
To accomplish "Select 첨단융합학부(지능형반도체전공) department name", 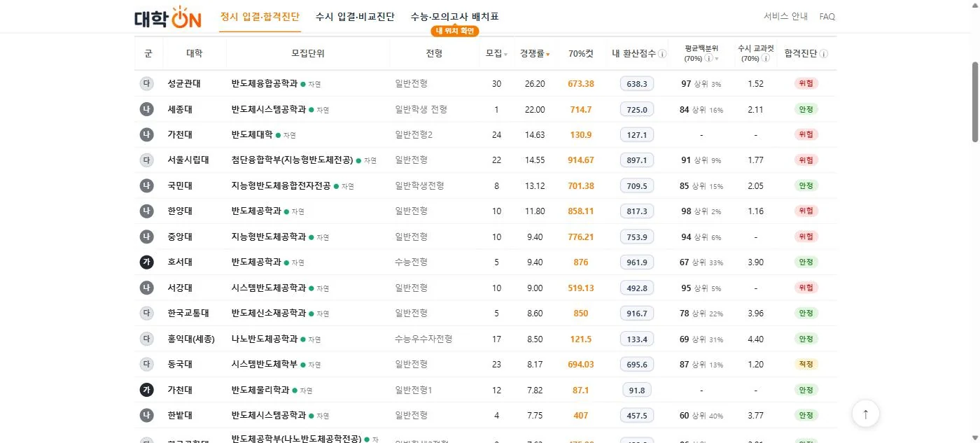I will 292,160.
